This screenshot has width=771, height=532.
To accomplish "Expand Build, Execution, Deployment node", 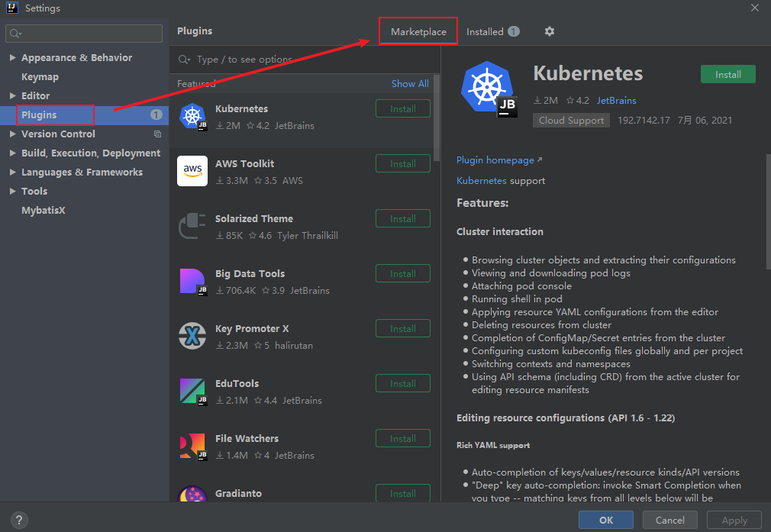I will point(12,153).
